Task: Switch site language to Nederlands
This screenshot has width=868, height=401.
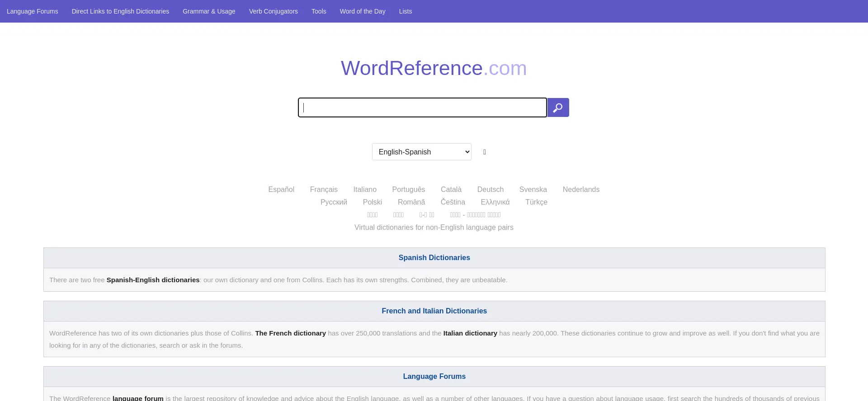Action: coord(581,189)
